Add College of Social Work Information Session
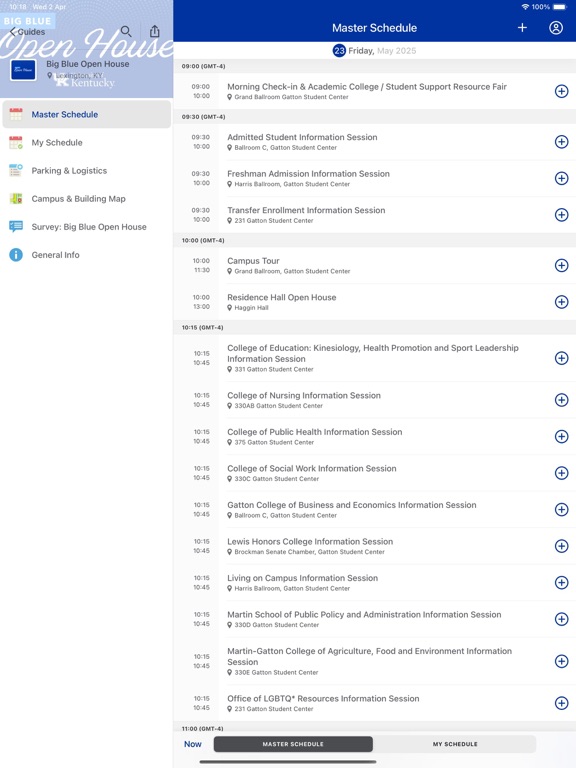This screenshot has height=768, width=576. [561, 473]
